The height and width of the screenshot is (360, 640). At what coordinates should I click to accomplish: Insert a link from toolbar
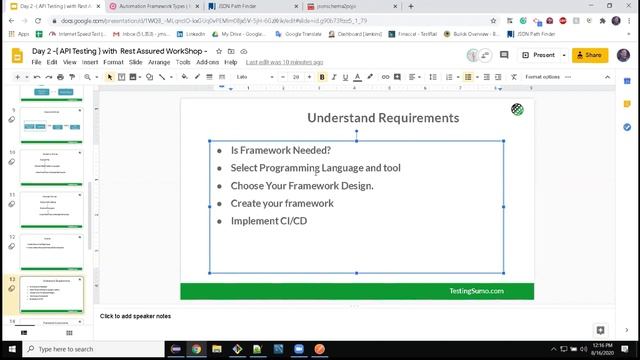tap(385, 77)
